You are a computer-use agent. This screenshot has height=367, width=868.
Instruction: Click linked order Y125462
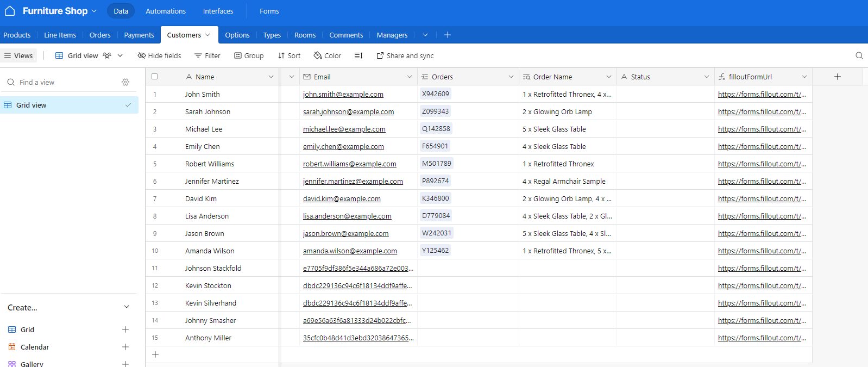coord(436,251)
